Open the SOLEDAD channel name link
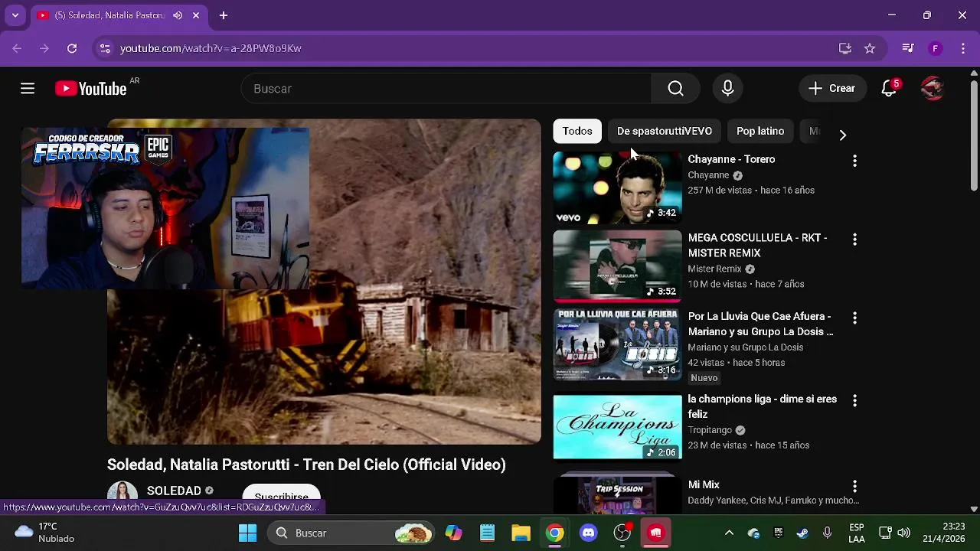 pyautogui.click(x=174, y=491)
